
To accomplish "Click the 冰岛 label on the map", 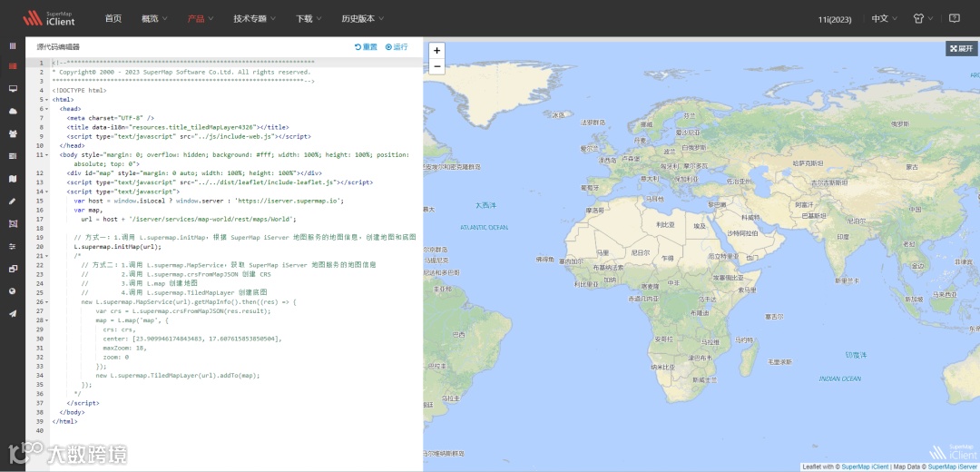I will 558,115.
